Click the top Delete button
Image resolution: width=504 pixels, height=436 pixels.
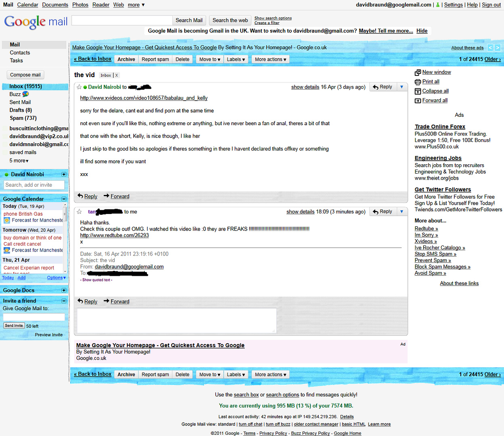[183, 59]
